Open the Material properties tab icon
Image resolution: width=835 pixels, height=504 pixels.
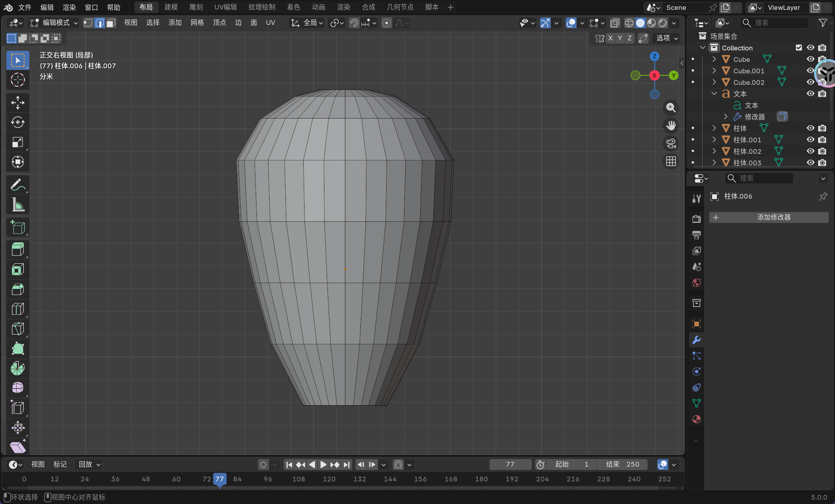click(x=696, y=419)
